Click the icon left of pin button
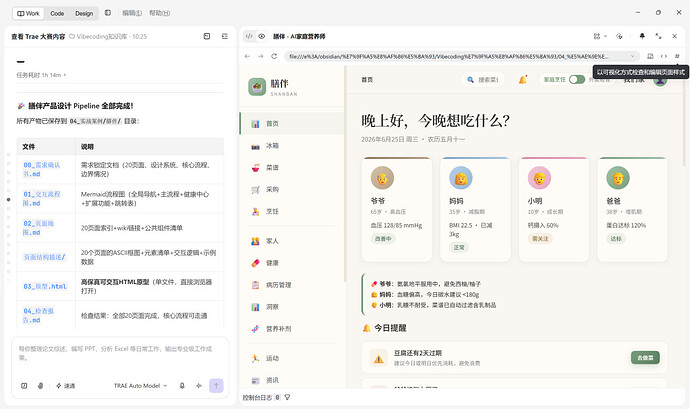Screen dimensions: 690x409 click(x=620, y=36)
